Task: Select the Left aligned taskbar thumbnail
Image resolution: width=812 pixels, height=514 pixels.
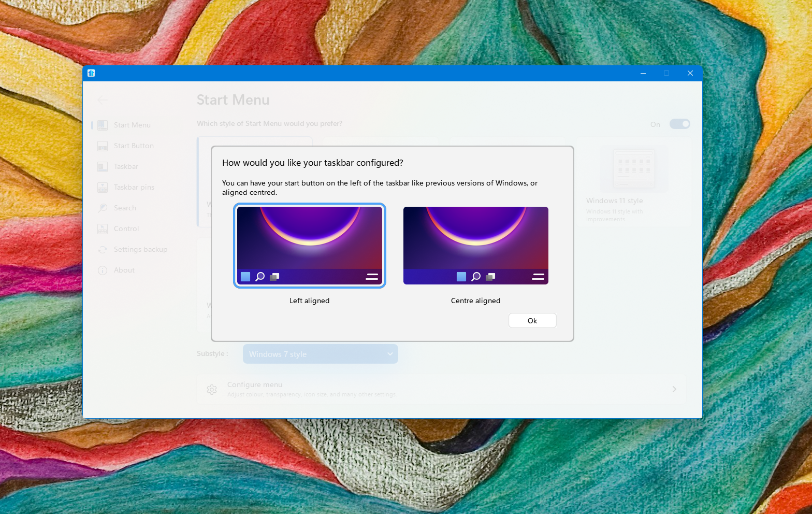Action: (310, 246)
